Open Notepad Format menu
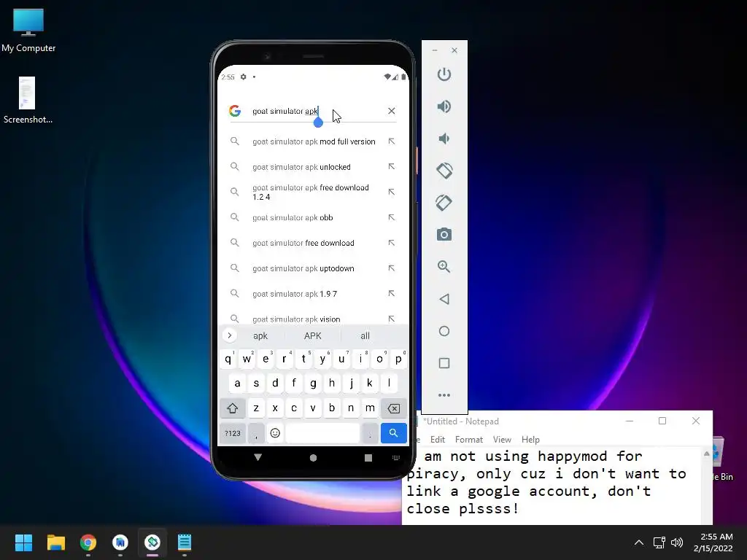Image resolution: width=747 pixels, height=560 pixels. 469,440
